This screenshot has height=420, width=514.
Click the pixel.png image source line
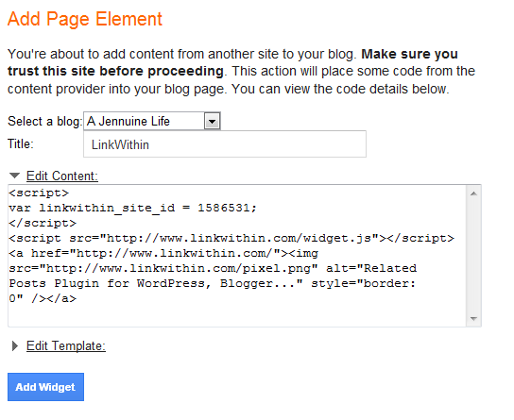(x=213, y=268)
